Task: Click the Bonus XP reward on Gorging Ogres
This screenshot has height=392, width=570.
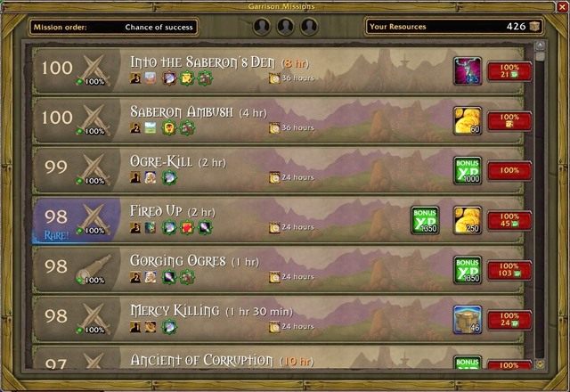Action: [468, 270]
